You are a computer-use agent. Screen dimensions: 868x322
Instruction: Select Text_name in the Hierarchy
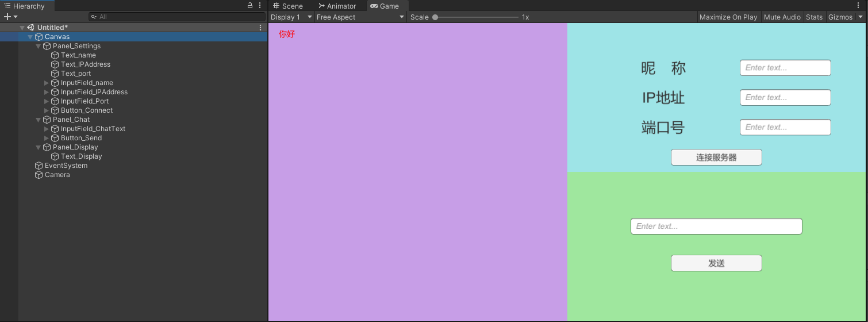point(78,55)
